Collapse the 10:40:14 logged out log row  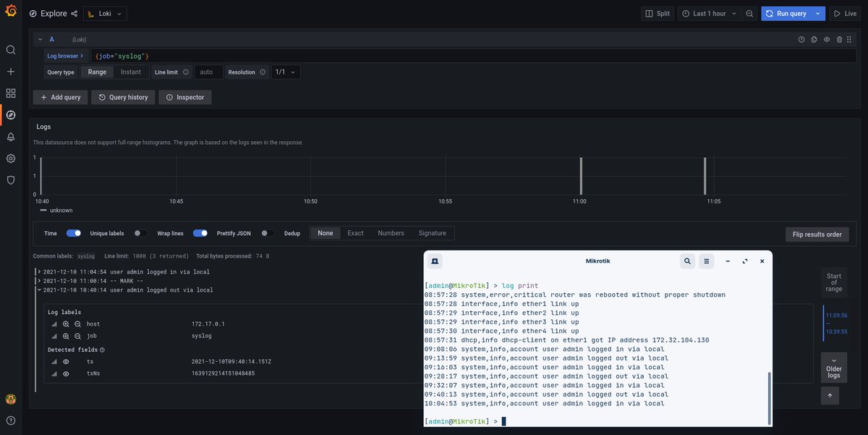tap(38, 290)
